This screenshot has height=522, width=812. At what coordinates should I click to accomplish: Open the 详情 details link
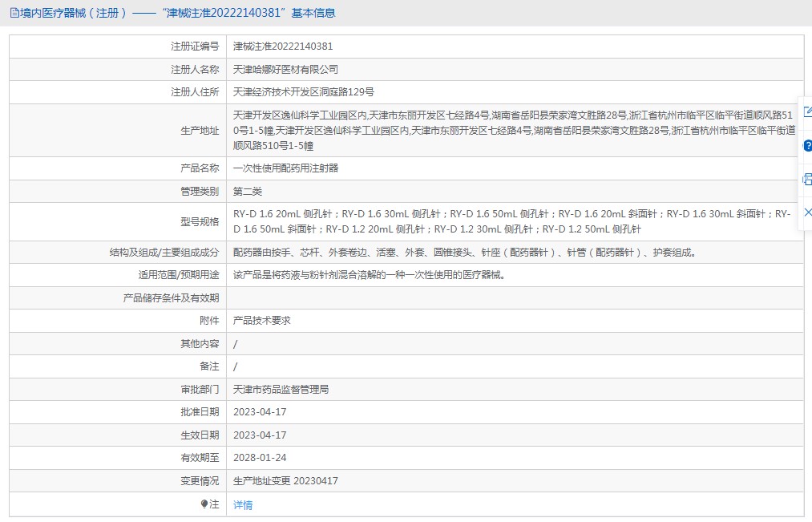point(243,505)
